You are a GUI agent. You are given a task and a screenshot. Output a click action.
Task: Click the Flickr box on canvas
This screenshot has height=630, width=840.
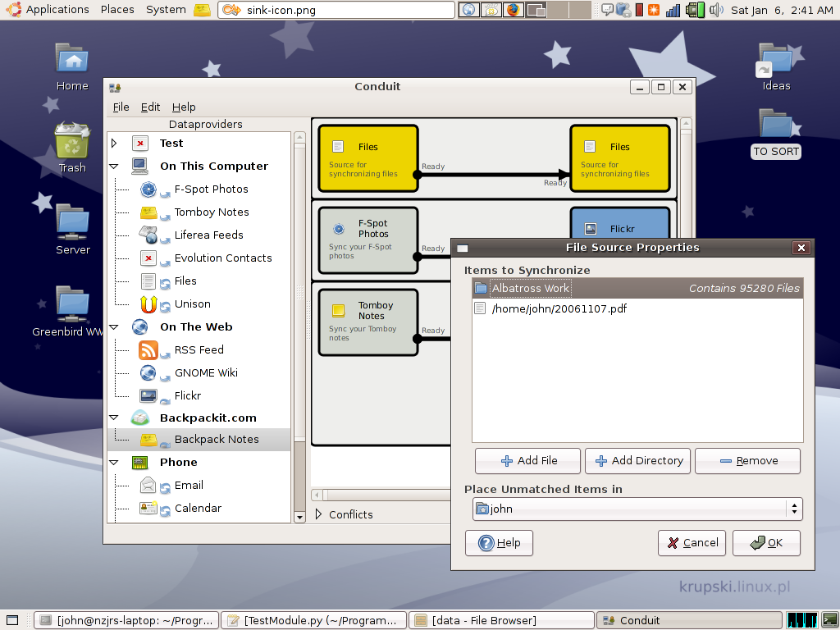point(620,223)
